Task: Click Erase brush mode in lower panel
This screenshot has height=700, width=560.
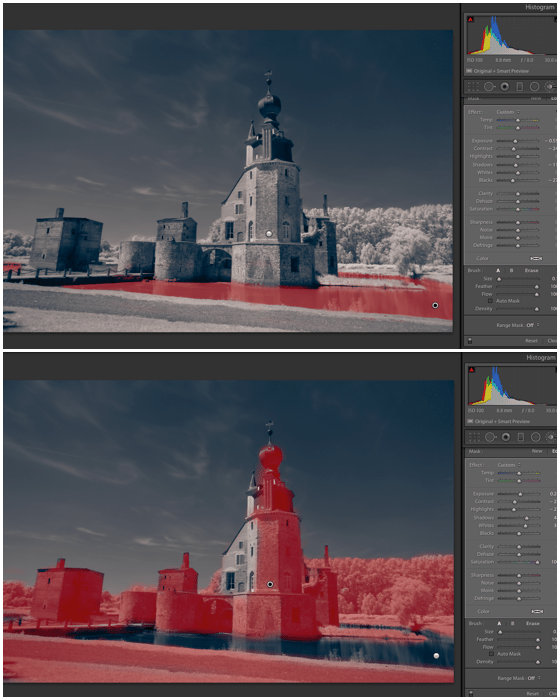Action: pyautogui.click(x=533, y=623)
